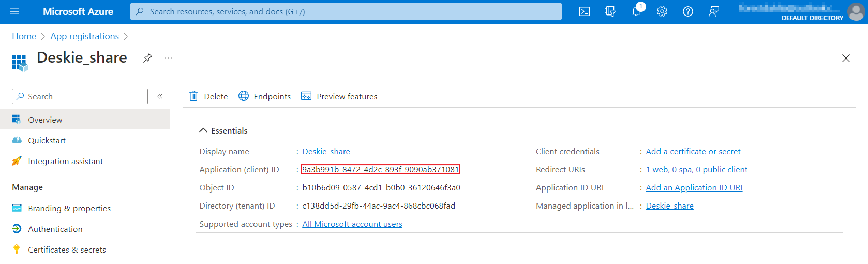Open the more options ellipsis beside Deskie_share
The height and width of the screenshot is (264, 868).
click(x=168, y=58)
